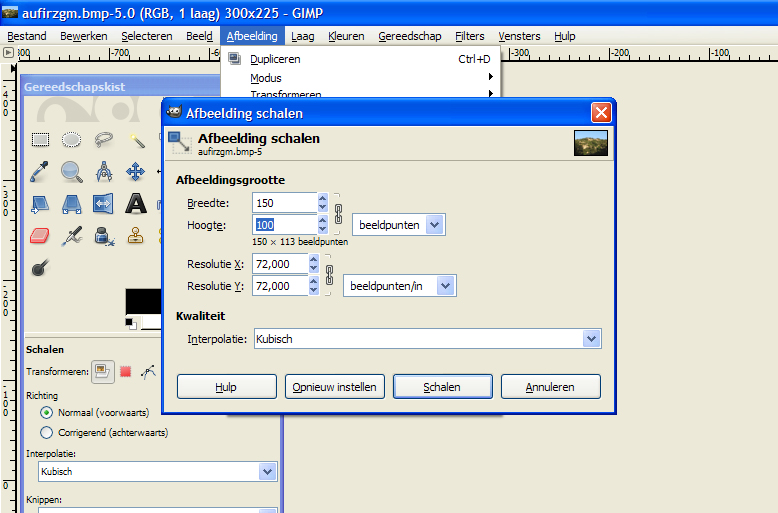Select the Free Select lasso tool
The image size is (778, 513).
point(104,140)
